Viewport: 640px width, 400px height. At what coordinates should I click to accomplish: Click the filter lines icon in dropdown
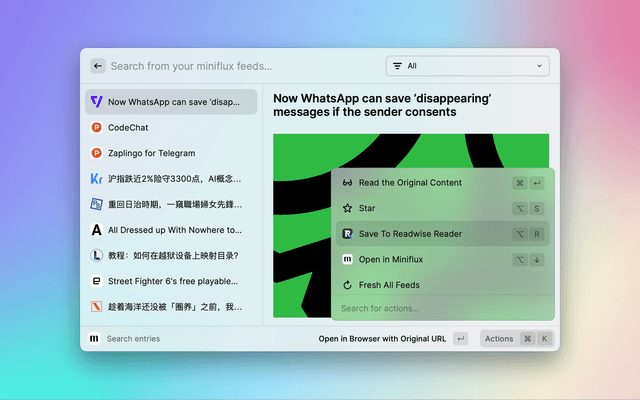[397, 66]
